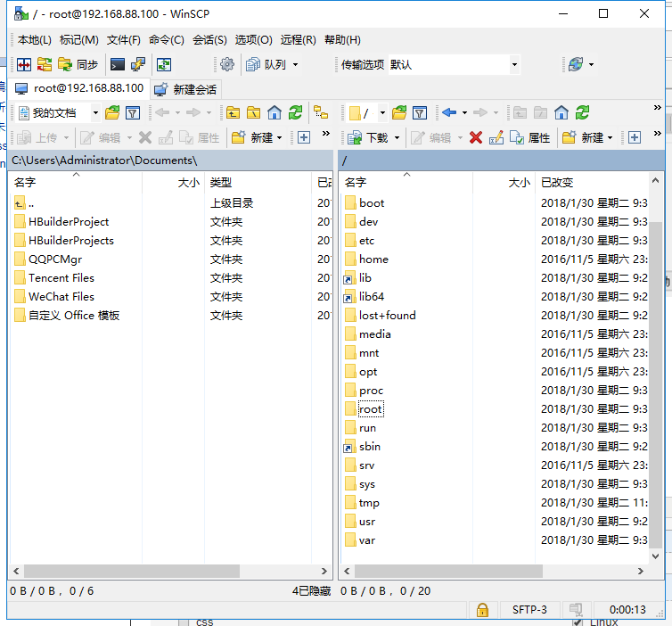Open Preferences gear icon
672x626 pixels.
(227, 65)
